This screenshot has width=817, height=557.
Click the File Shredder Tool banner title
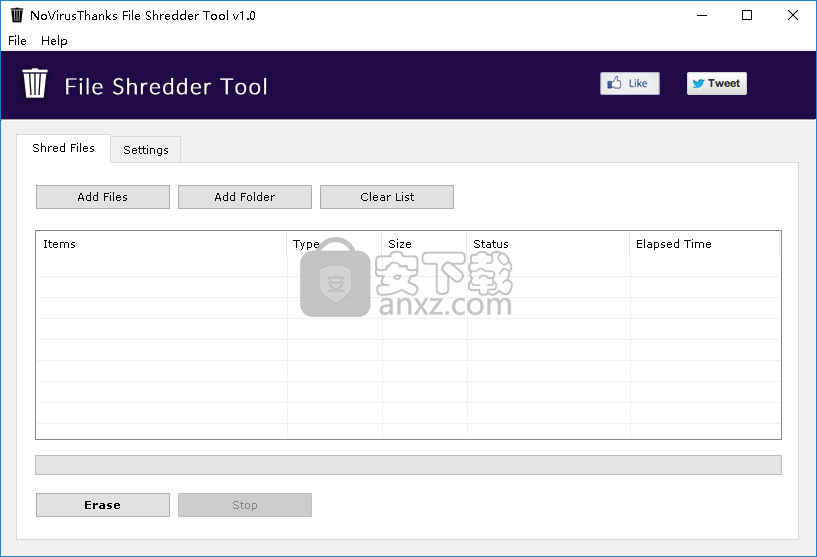[166, 86]
